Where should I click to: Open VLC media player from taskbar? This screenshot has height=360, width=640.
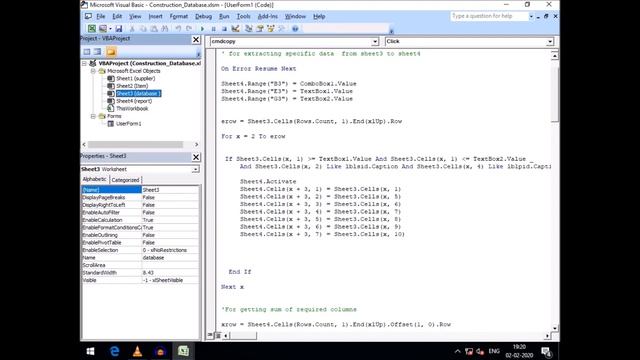pos(138,351)
